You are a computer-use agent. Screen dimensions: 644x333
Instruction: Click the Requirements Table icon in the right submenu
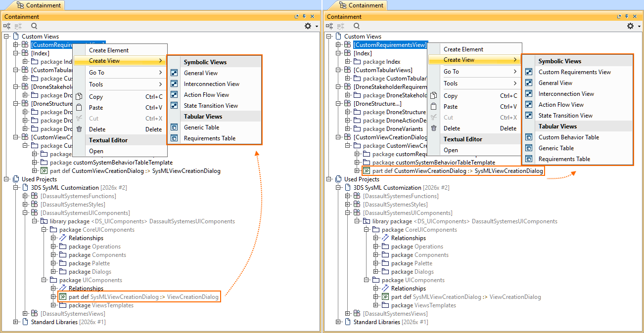click(x=529, y=159)
